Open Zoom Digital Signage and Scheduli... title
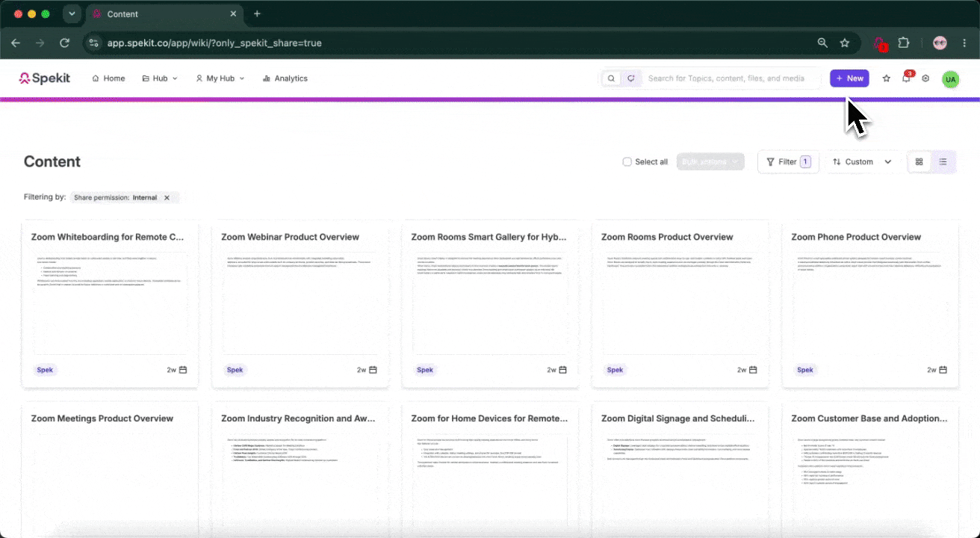 [678, 418]
